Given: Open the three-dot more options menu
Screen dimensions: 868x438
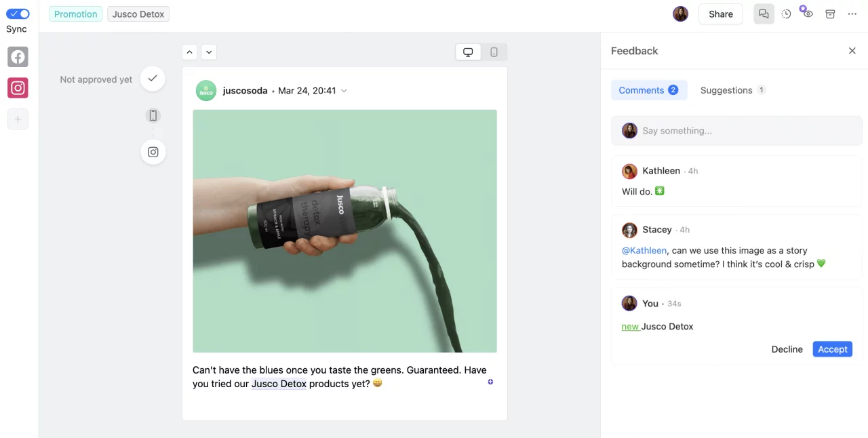Looking at the screenshot, I should coord(852,14).
